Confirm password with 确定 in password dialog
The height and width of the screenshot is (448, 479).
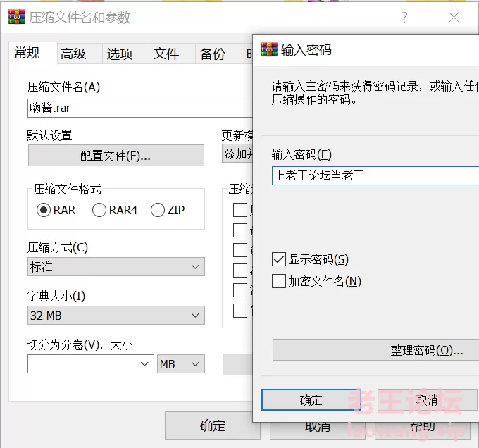(x=311, y=400)
